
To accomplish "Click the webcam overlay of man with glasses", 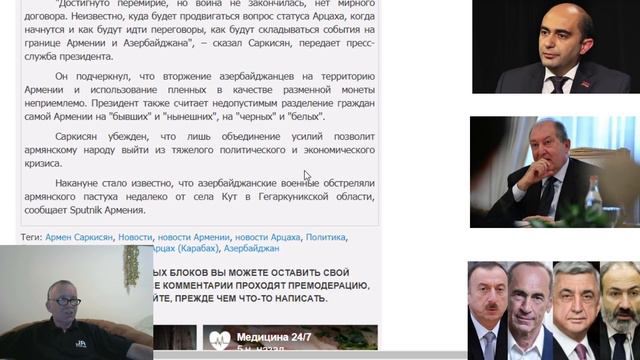I will pyautogui.click(x=76, y=302).
